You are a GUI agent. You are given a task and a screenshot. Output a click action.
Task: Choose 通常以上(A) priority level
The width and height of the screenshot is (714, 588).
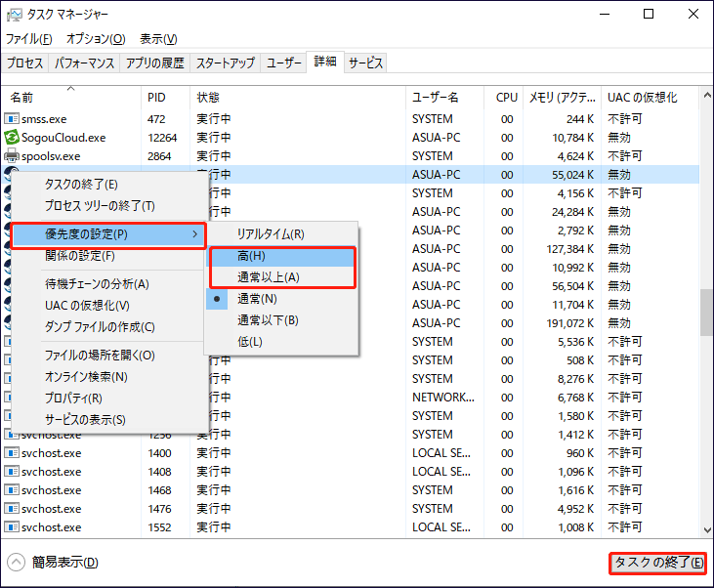coord(268,277)
